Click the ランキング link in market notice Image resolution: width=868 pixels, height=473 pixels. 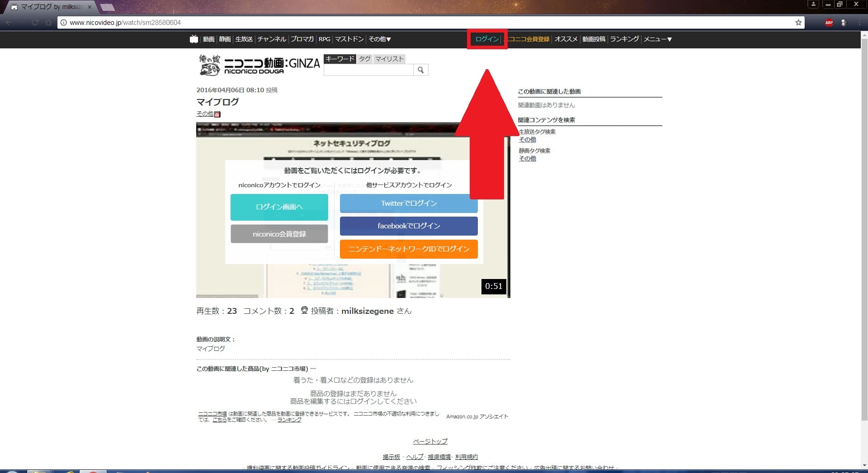pyautogui.click(x=289, y=420)
